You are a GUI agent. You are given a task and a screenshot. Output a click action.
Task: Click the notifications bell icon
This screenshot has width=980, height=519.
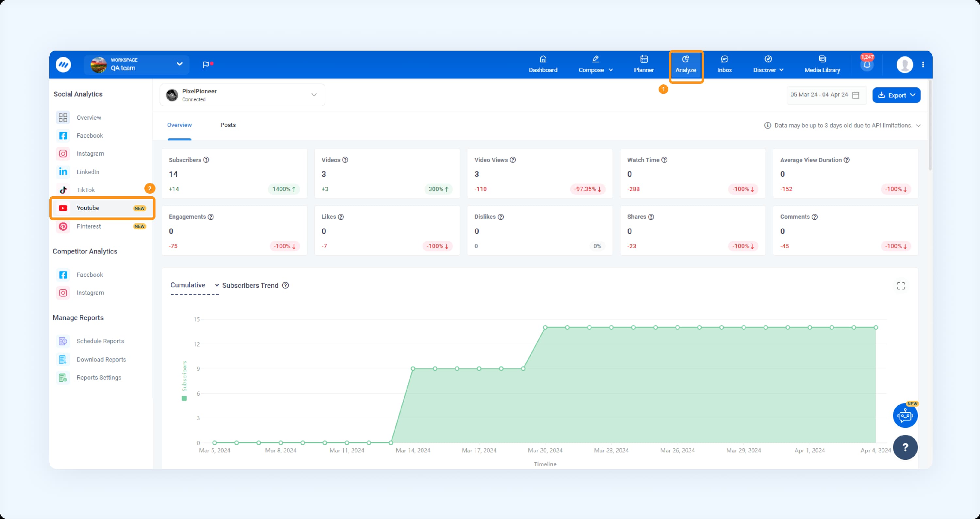click(867, 64)
